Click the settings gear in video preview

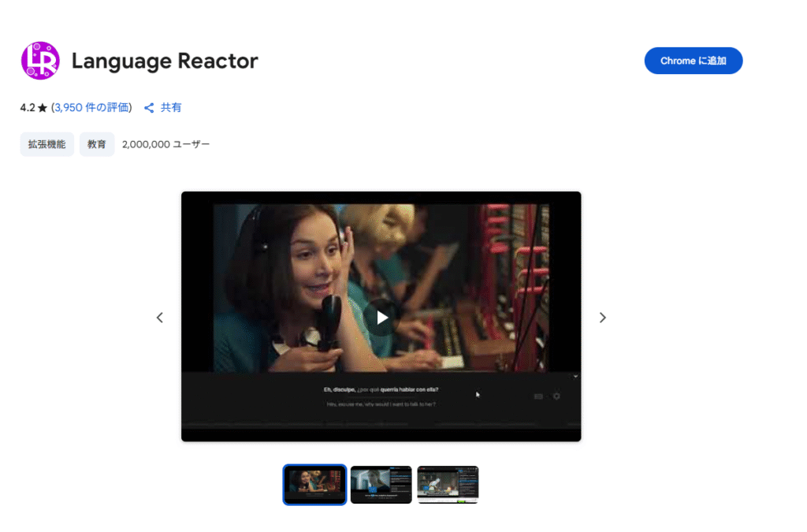coord(556,396)
